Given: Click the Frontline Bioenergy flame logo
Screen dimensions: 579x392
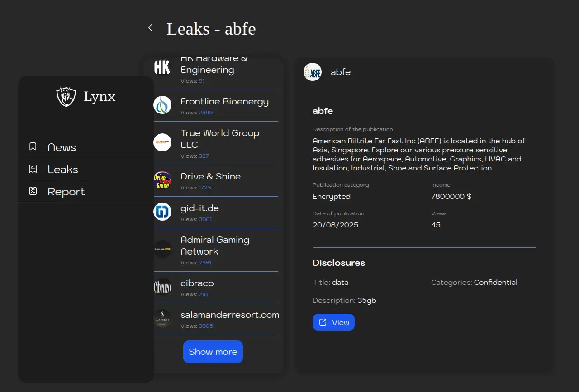Looking at the screenshot, I should (x=162, y=105).
